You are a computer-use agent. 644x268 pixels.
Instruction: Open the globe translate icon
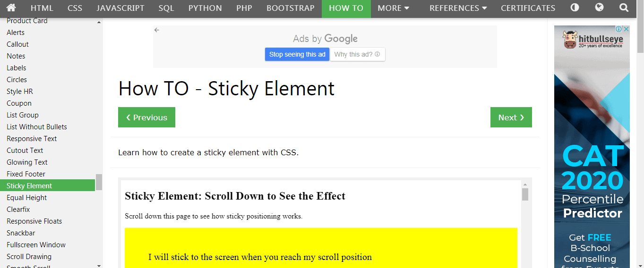coord(600,8)
